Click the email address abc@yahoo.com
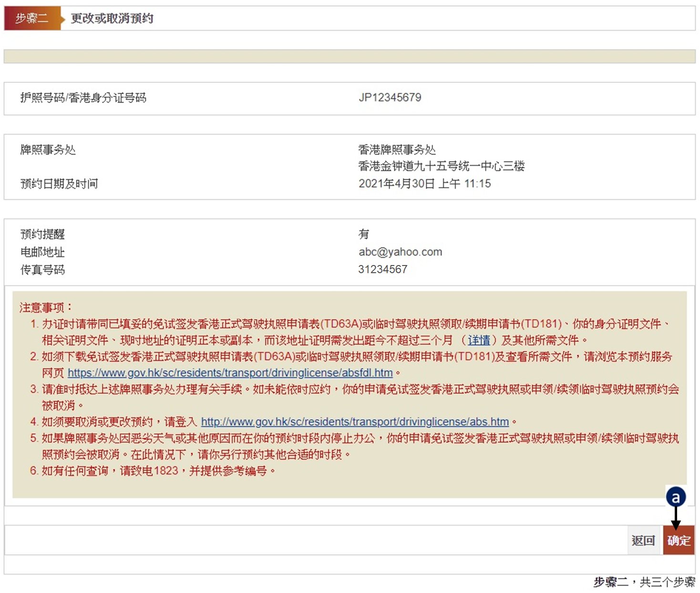700x593 pixels. click(400, 252)
